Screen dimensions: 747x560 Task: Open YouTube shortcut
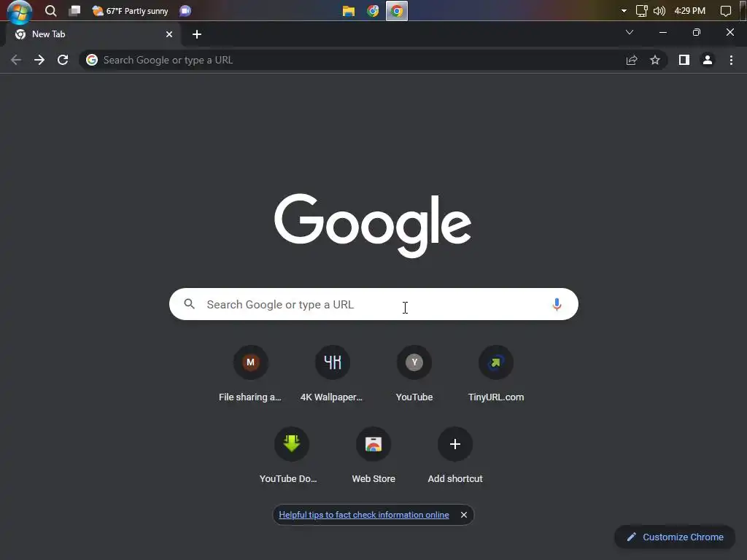[x=414, y=374]
